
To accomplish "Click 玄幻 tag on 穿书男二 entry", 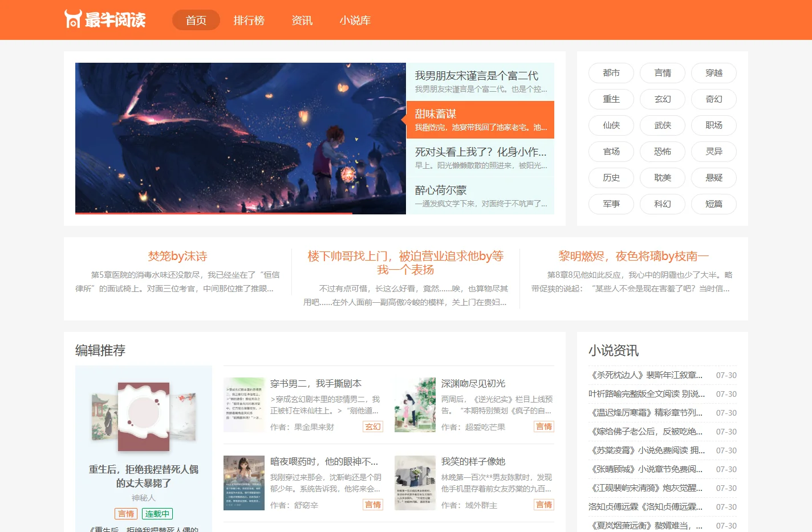I will point(373,427).
